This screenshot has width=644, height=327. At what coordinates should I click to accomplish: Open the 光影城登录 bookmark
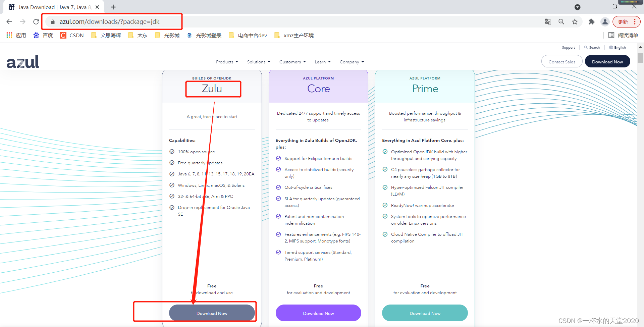tap(204, 35)
